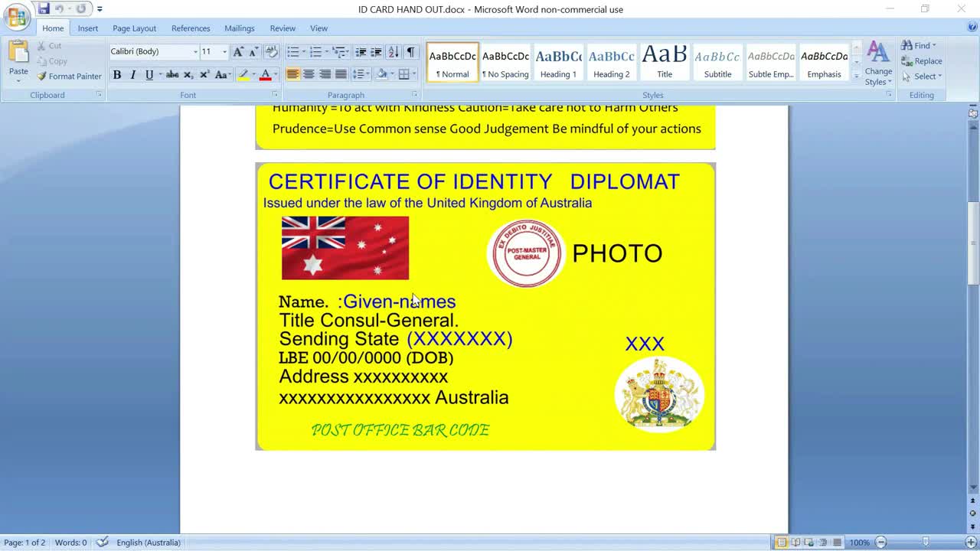This screenshot has height=551, width=980.
Task: Click the zoom slider handle
Action: pyautogui.click(x=926, y=543)
